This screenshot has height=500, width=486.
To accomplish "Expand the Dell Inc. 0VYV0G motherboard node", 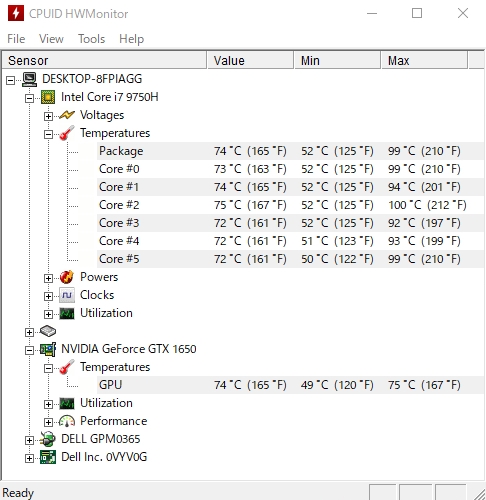I will 29,458.
